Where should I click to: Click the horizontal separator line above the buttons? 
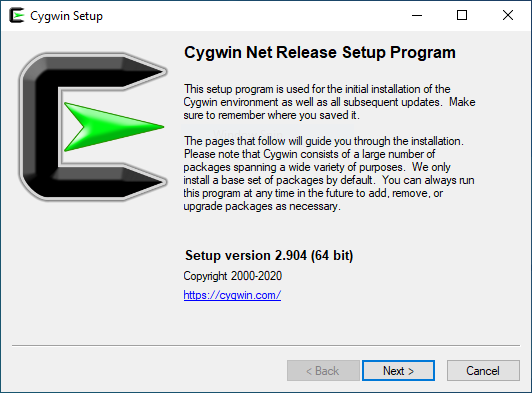(x=266, y=346)
